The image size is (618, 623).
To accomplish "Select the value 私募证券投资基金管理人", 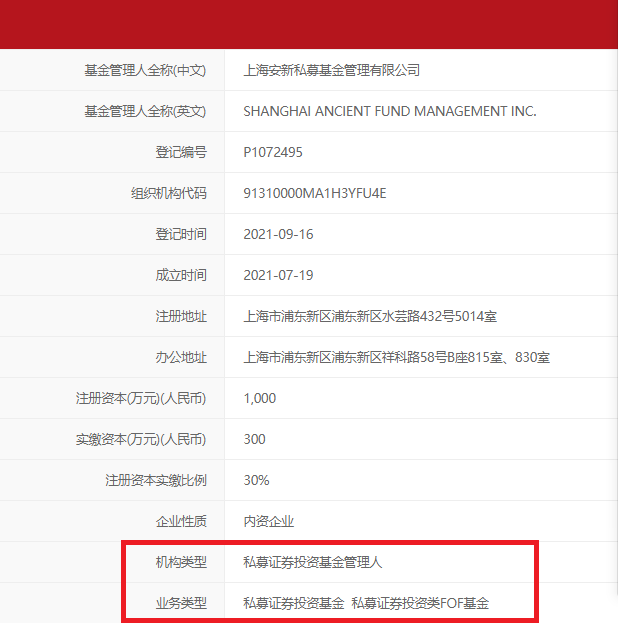I will point(313,562).
